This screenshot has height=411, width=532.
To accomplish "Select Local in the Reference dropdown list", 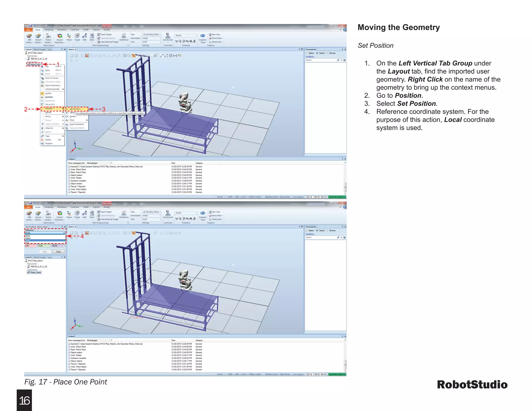I will pos(28,241).
